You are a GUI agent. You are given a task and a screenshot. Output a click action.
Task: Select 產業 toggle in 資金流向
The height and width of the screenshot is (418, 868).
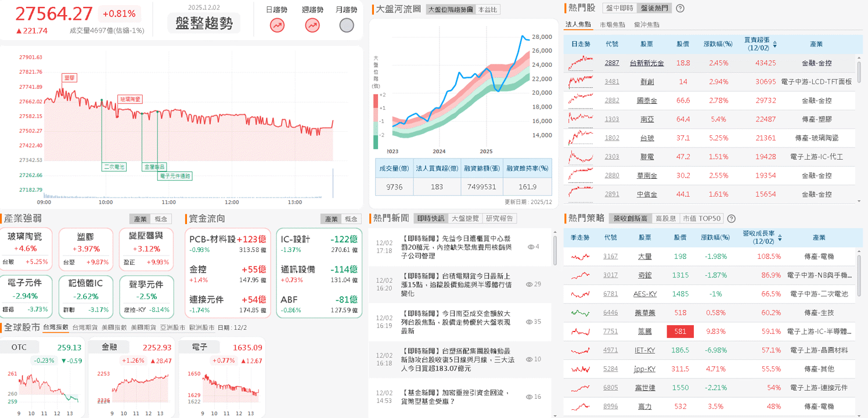(x=331, y=219)
